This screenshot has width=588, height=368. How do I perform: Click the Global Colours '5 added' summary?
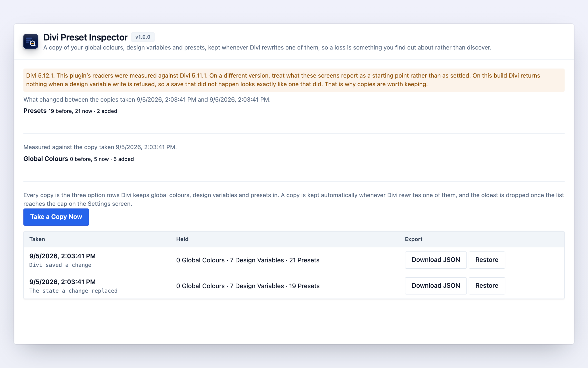point(78,159)
